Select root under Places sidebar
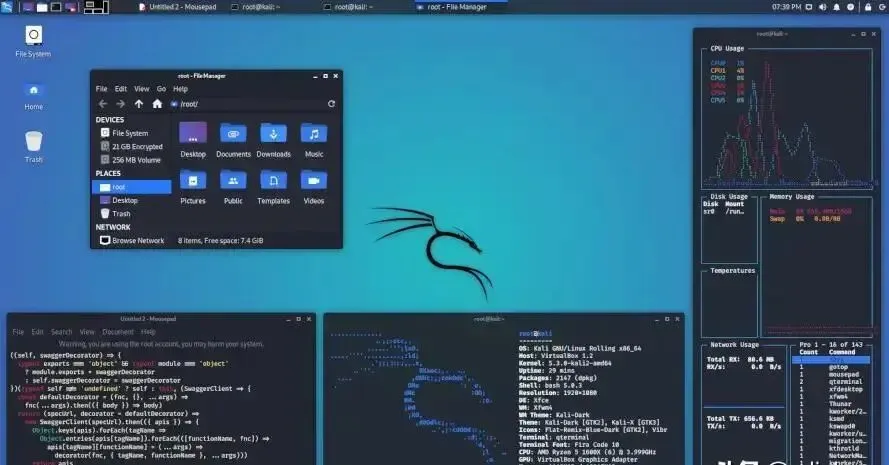889x465 pixels. (132, 187)
